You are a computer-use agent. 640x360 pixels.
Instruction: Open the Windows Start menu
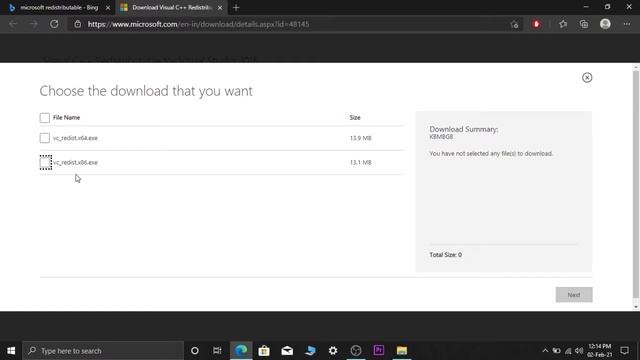(11, 351)
